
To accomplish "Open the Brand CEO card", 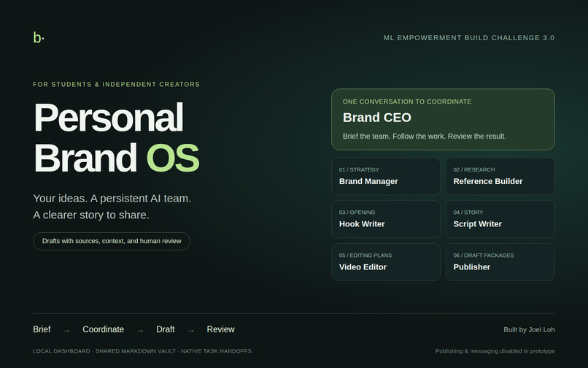I will tap(443, 120).
